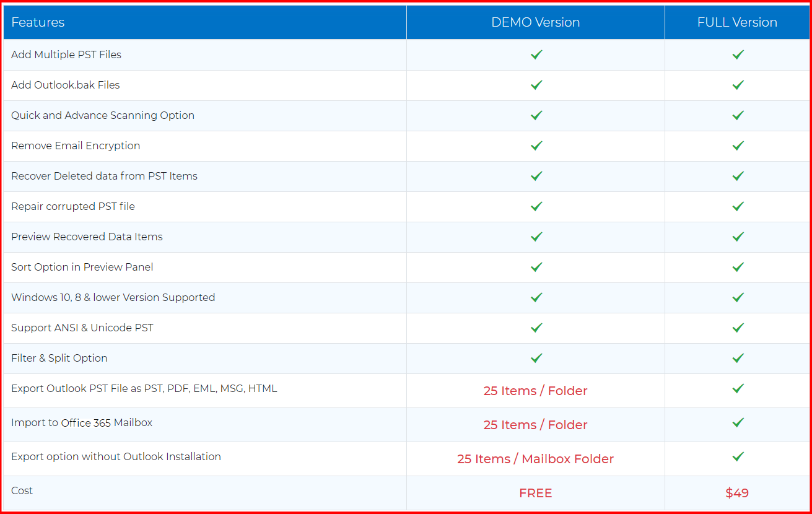Click DEMO checkmark for Support ANSI & Unicode PST
Screen dimensions: 812x514
click(536, 328)
